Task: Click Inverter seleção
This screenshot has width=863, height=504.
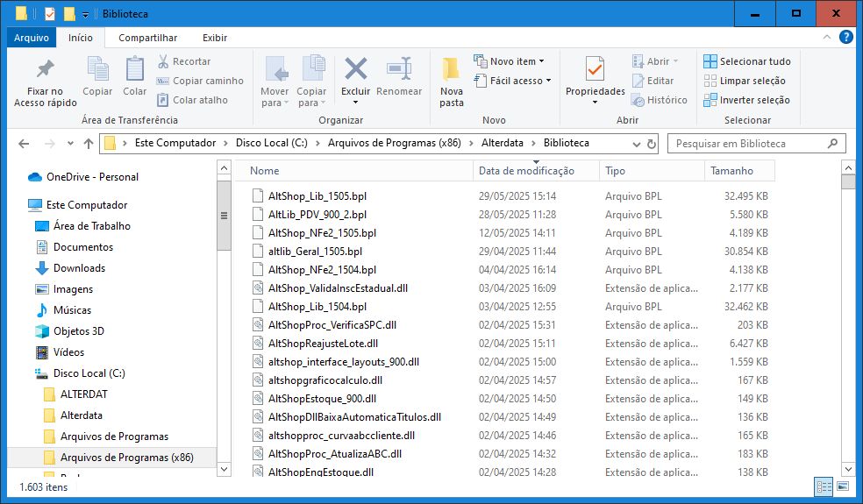Action: pyautogui.click(x=746, y=100)
